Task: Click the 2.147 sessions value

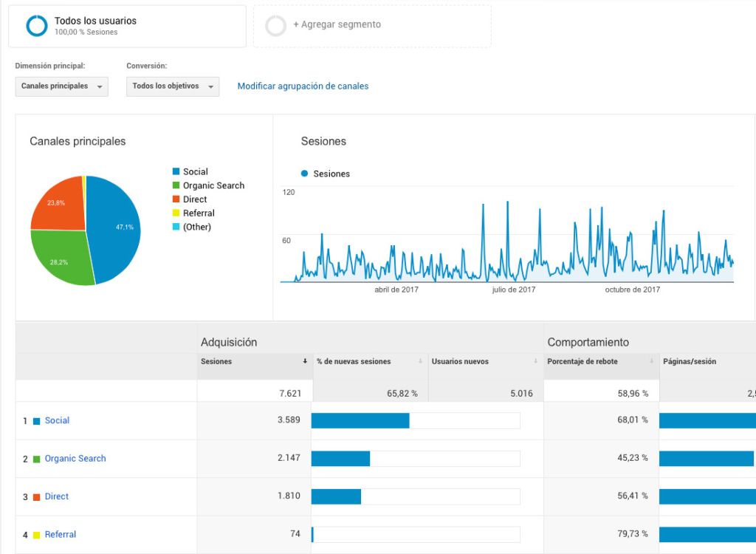Action: [289, 457]
